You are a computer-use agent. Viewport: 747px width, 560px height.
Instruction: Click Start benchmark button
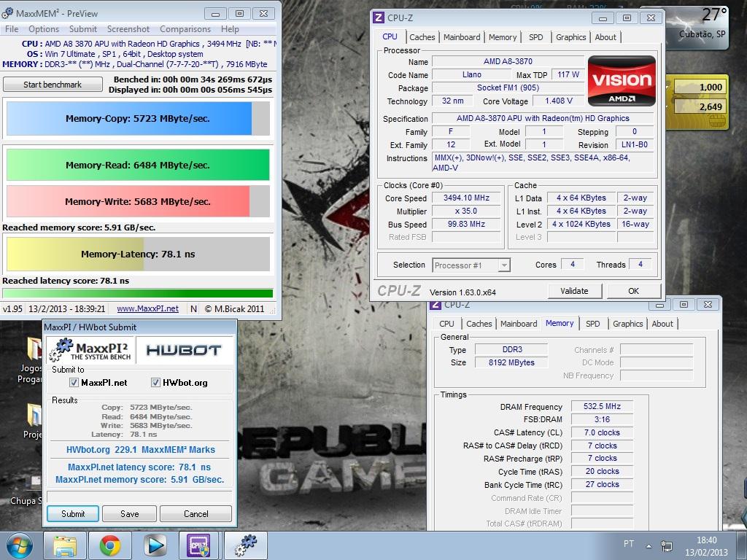53,85
